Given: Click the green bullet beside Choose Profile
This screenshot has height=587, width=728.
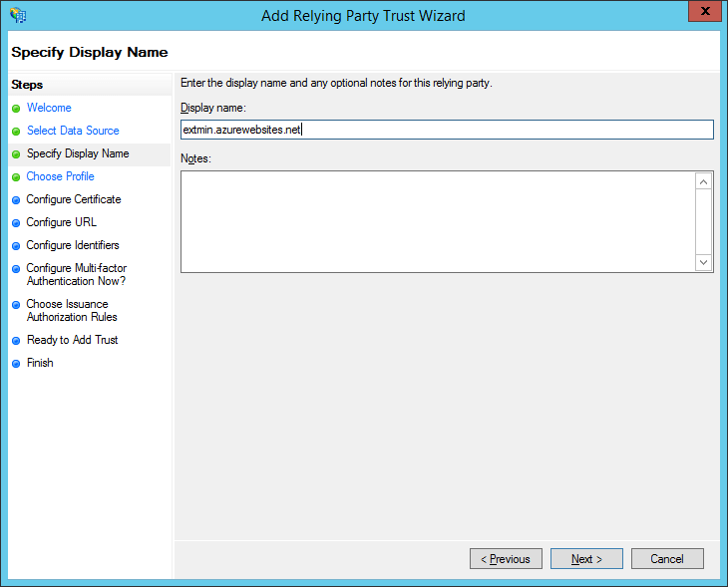Looking at the screenshot, I should pos(16,176).
